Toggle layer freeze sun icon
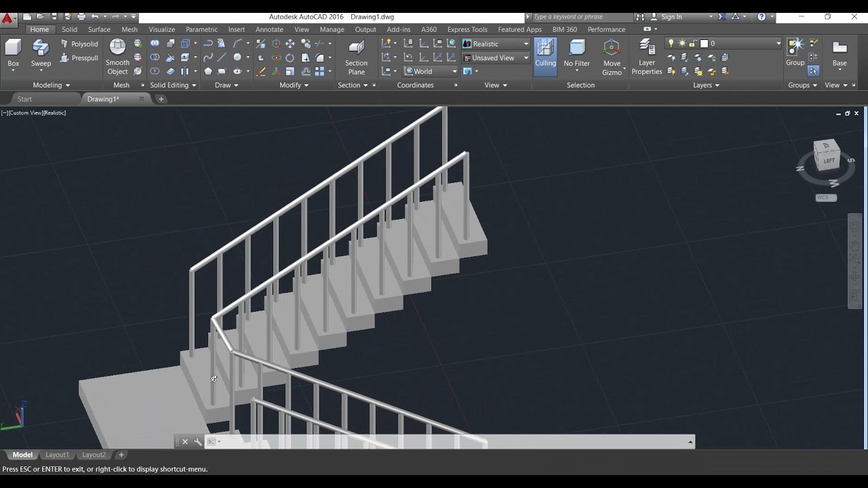Viewport: 868px width, 488px height. pos(682,43)
